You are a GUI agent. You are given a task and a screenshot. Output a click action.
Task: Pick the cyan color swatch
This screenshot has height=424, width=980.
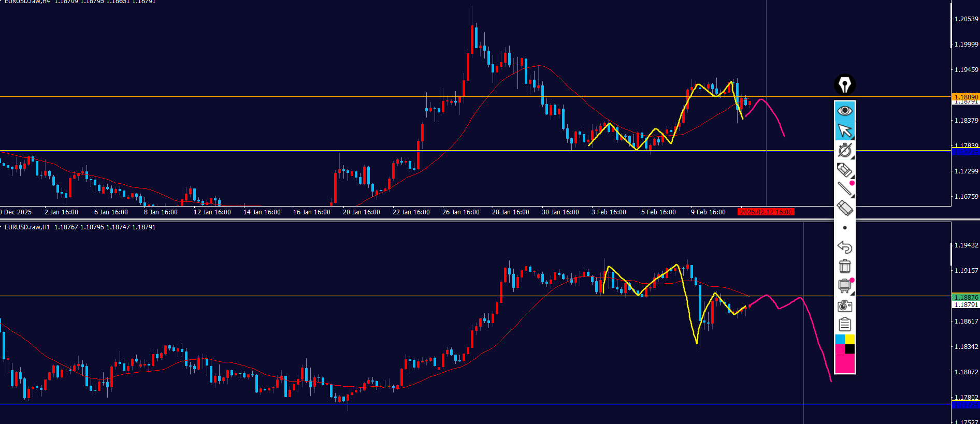[x=840, y=340]
